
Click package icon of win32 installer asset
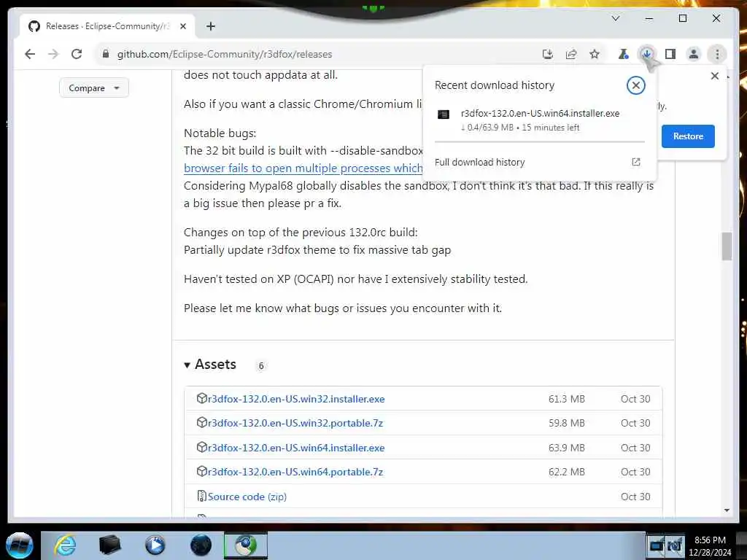pyautogui.click(x=201, y=398)
